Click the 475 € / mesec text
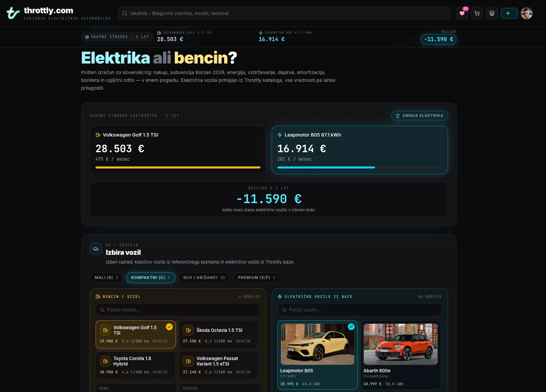Viewport: 546px width, 392px height. (x=113, y=159)
